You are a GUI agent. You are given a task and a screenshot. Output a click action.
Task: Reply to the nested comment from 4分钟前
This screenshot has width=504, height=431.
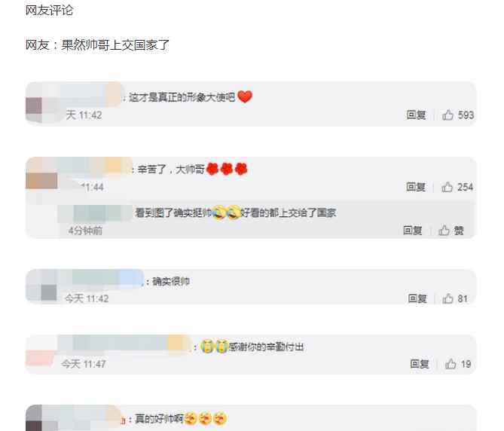click(x=413, y=230)
